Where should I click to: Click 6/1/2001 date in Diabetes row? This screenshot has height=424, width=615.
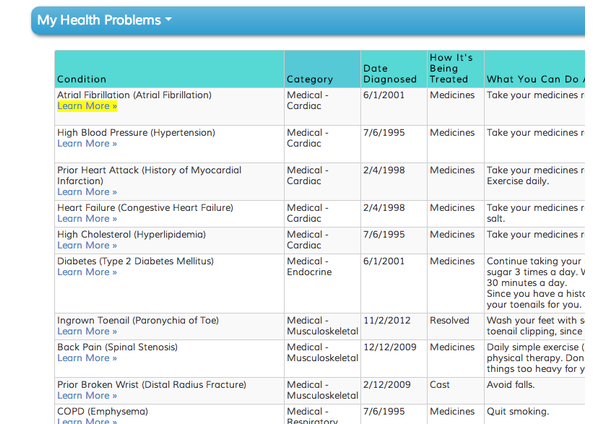384,261
